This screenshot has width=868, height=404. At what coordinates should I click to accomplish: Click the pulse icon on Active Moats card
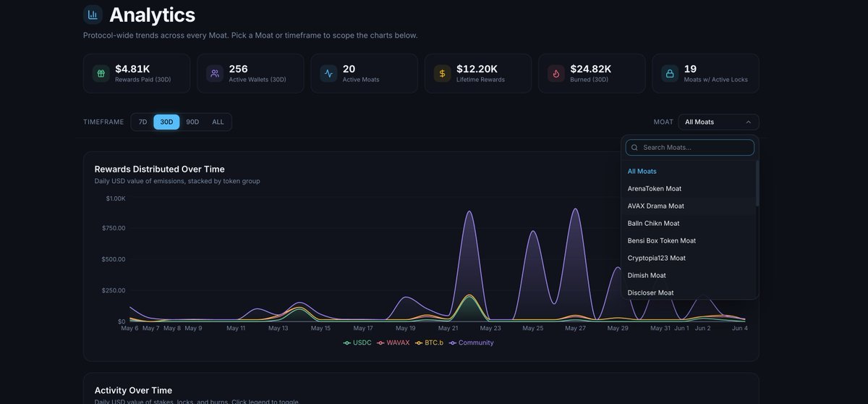pos(328,73)
